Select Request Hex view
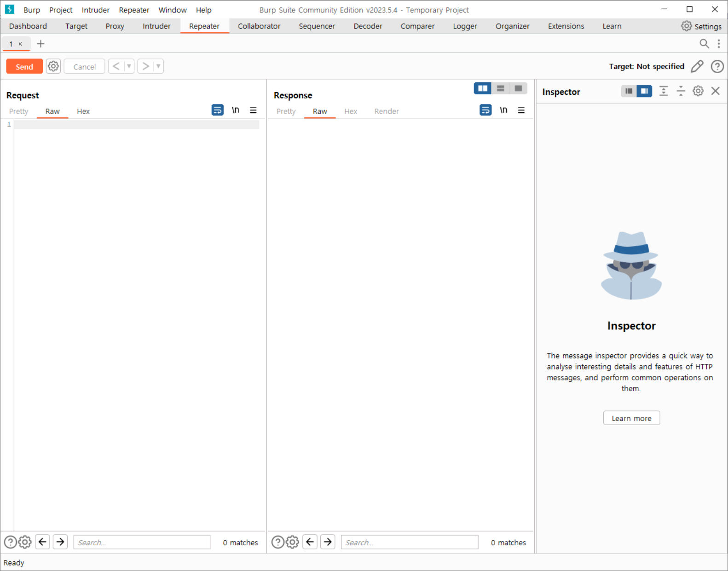This screenshot has height=571, width=728. click(83, 111)
